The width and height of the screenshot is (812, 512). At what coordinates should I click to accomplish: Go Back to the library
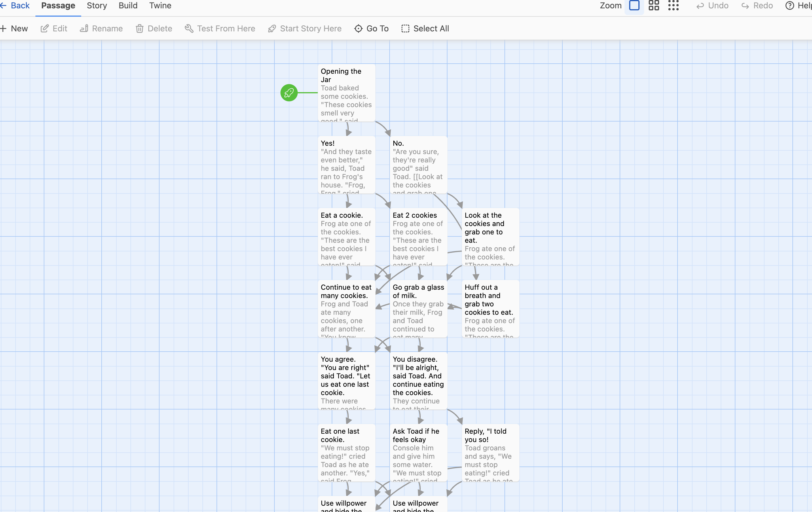[15, 6]
